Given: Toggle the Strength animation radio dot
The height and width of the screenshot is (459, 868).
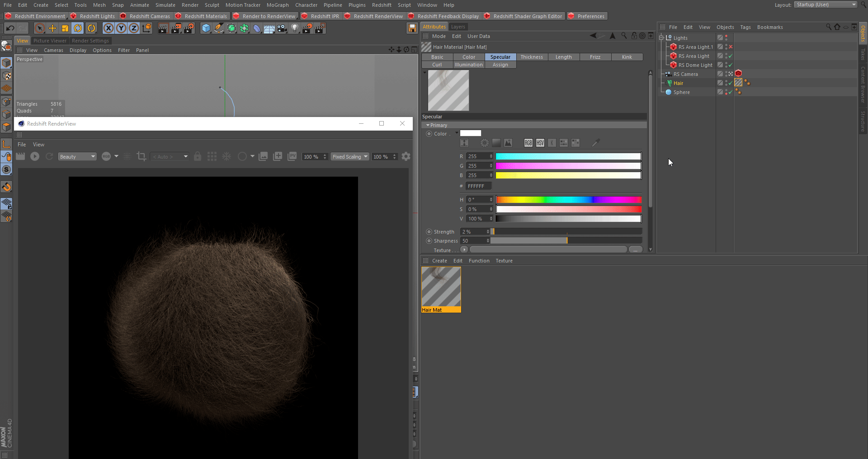Looking at the screenshot, I should [x=429, y=232].
